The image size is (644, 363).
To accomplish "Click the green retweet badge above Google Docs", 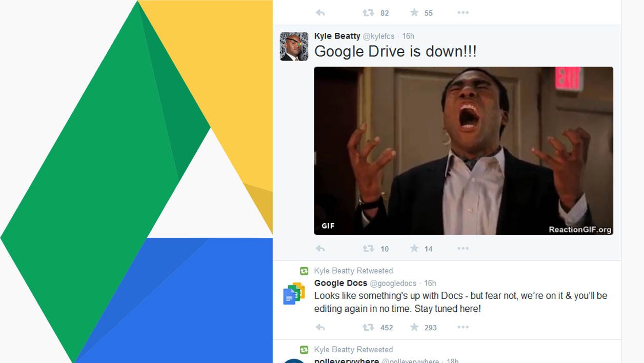I will click(304, 271).
